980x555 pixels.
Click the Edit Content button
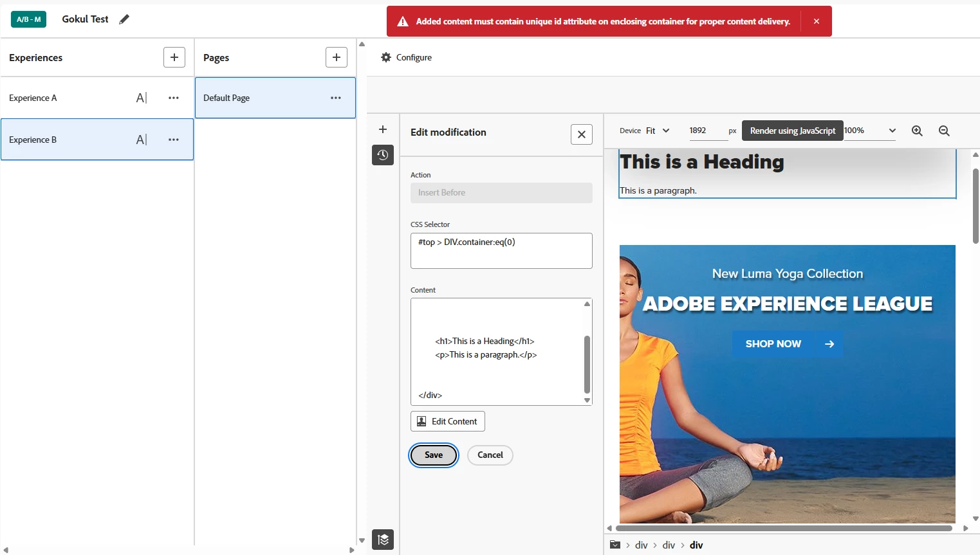tap(448, 421)
